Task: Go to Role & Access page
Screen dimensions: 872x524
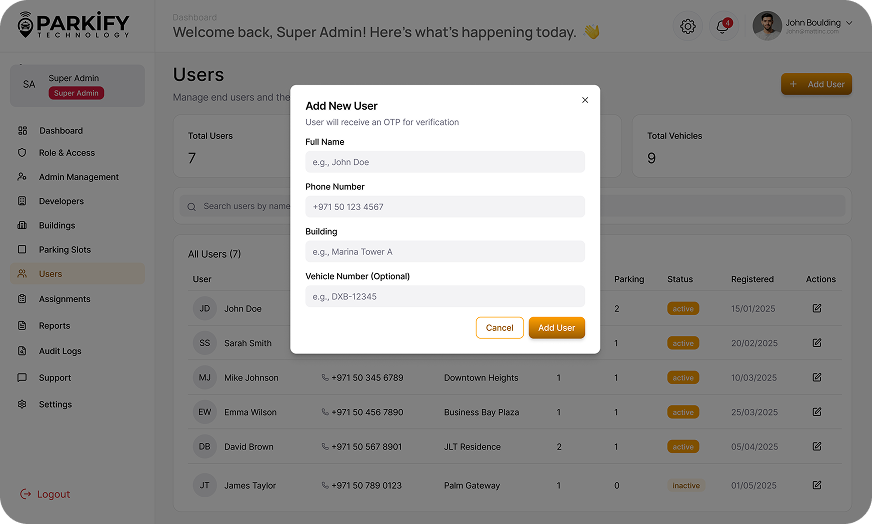Action: 67,153
